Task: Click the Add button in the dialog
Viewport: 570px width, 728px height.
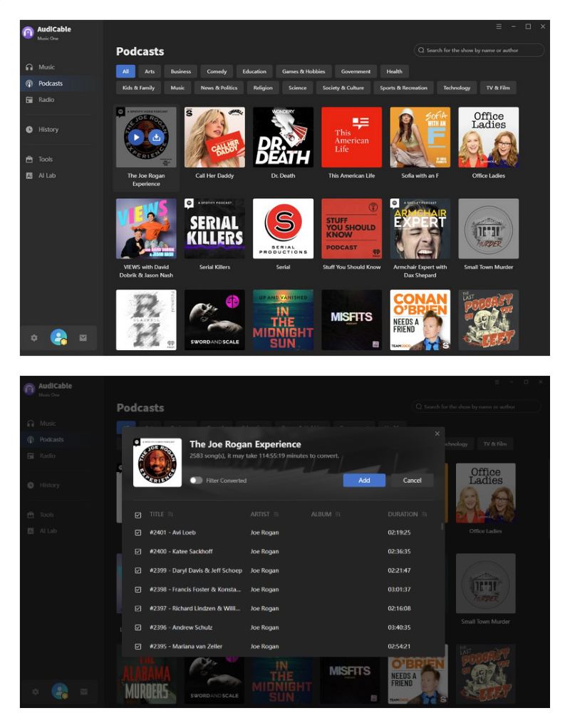Action: (364, 481)
